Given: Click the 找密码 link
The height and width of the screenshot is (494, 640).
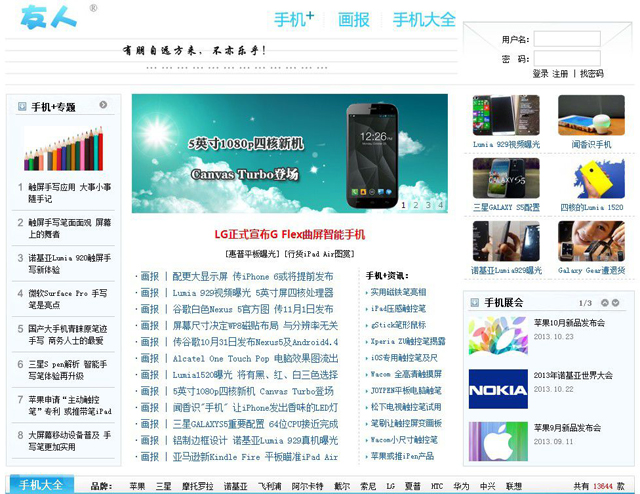Looking at the screenshot, I should click(x=591, y=73).
